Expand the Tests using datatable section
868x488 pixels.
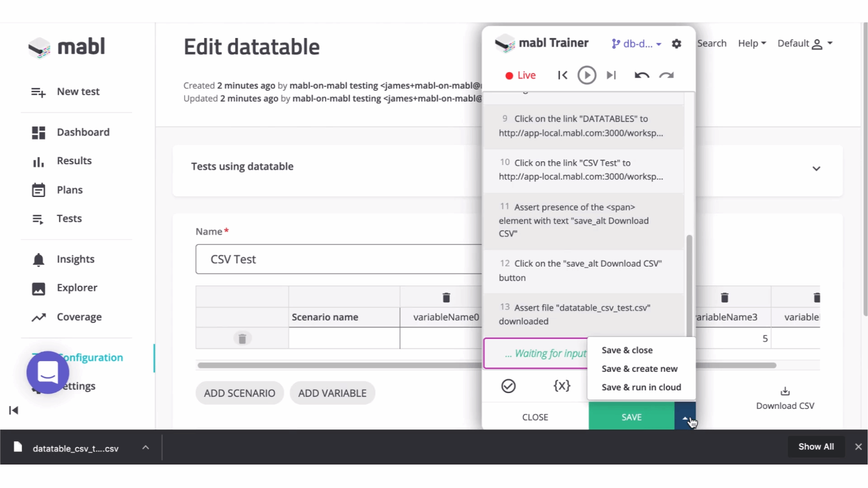coord(816,169)
